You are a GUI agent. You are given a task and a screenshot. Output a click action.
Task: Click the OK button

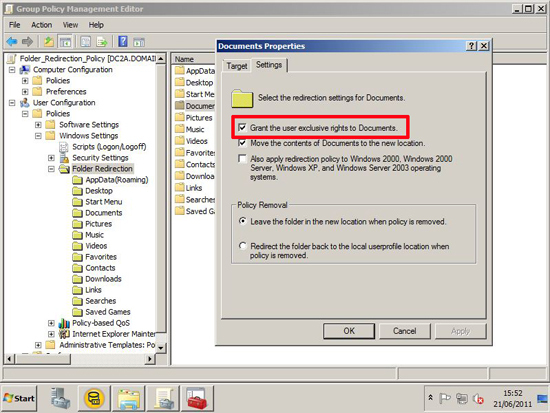[349, 331]
